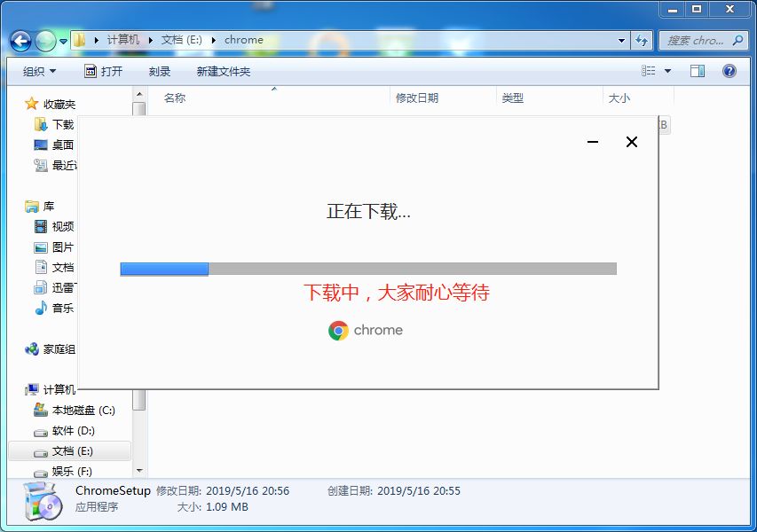Open the 文档 library
Viewport: 757px width, 532px height.
point(63,268)
